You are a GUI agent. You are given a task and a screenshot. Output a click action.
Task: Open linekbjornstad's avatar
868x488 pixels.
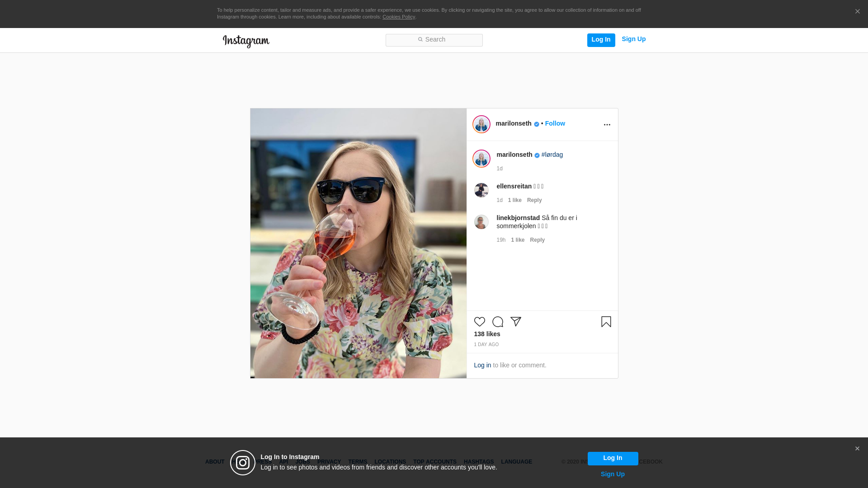click(x=481, y=222)
